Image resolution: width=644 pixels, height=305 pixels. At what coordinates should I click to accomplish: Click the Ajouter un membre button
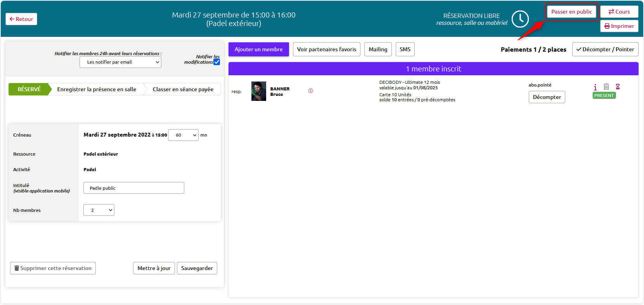coord(259,49)
